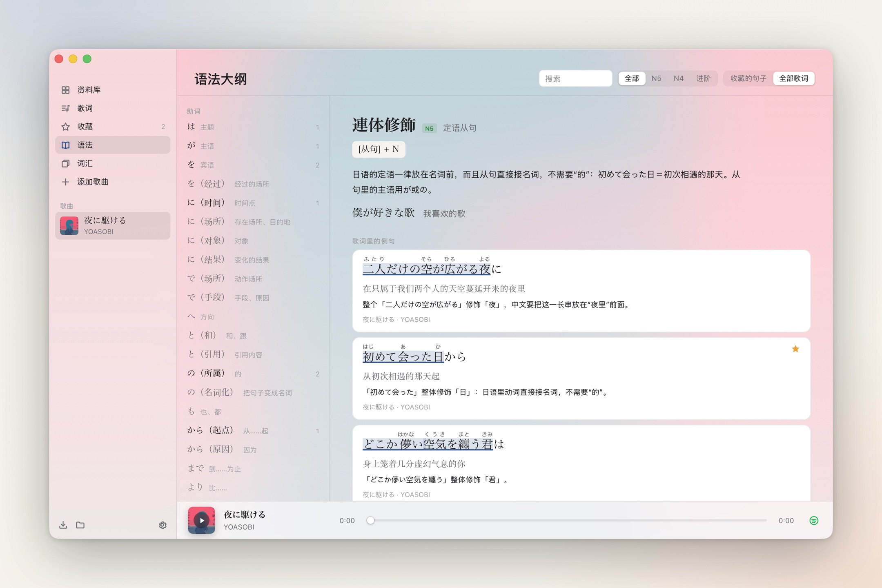The height and width of the screenshot is (588, 882).
Task: Click the N5 badge next to 連体修飾
Action: point(429,128)
